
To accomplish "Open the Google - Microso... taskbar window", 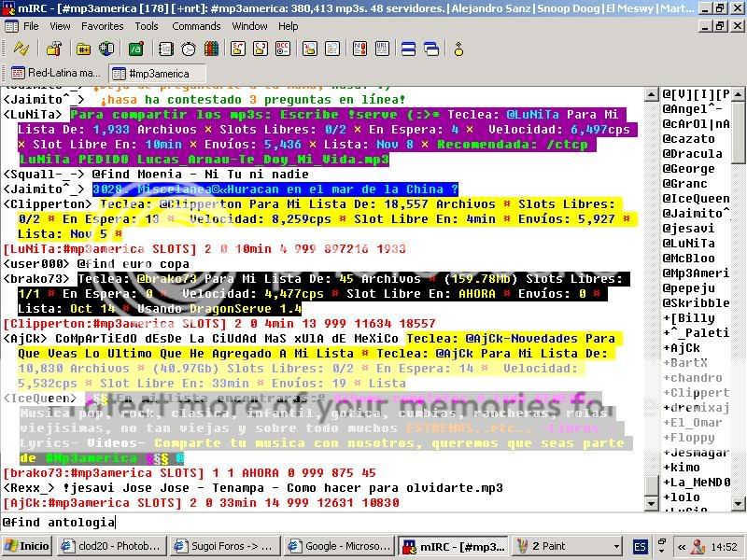I will point(339,546).
